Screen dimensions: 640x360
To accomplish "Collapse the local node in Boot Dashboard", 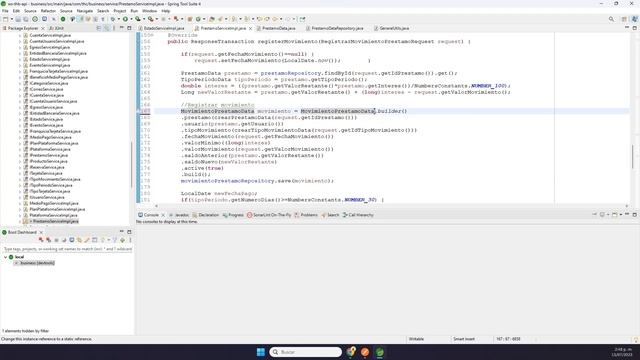I will (x=5, y=257).
